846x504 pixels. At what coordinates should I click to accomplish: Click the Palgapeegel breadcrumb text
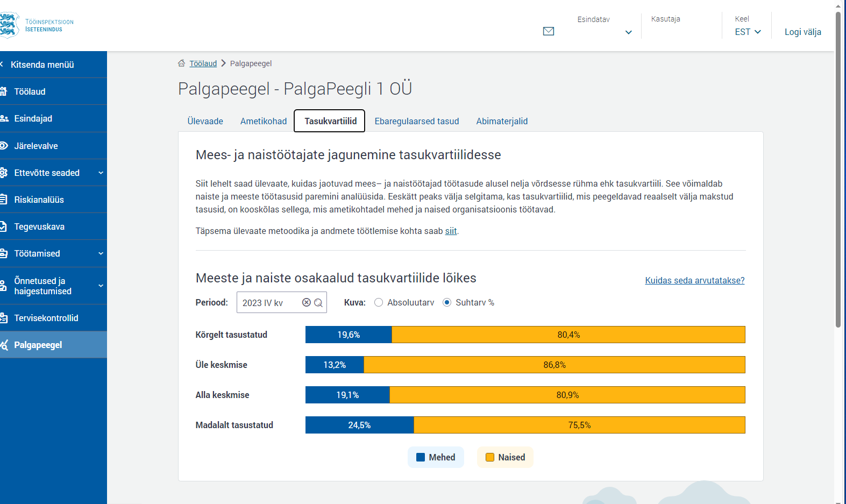251,63
